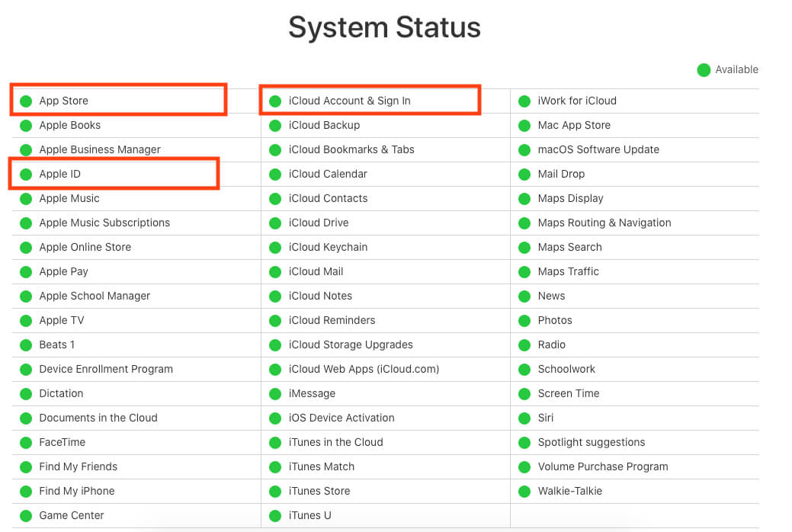
Task: Click the status dot beside Apple Pay
Action: (x=26, y=272)
